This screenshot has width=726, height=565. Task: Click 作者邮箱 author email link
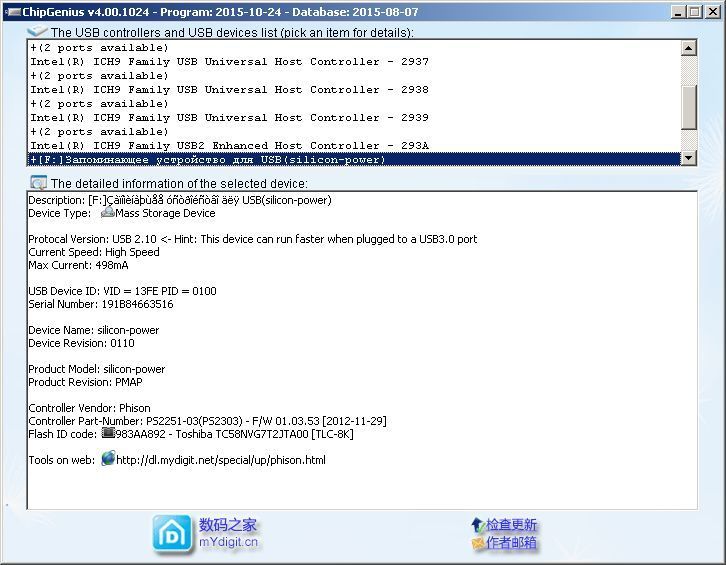[x=511, y=542]
